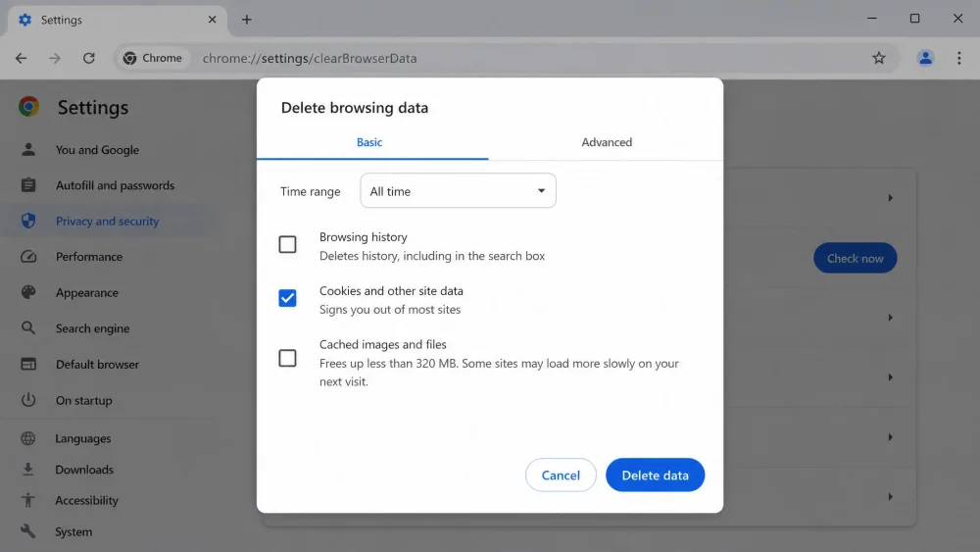Click the Autofill and passwords clipboard icon
The image size is (980, 552).
point(28,185)
